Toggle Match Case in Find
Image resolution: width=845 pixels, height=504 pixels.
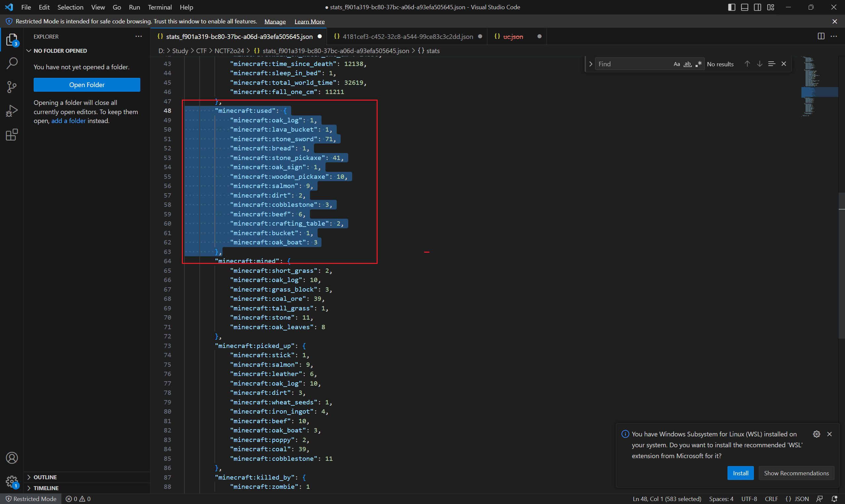(676, 64)
